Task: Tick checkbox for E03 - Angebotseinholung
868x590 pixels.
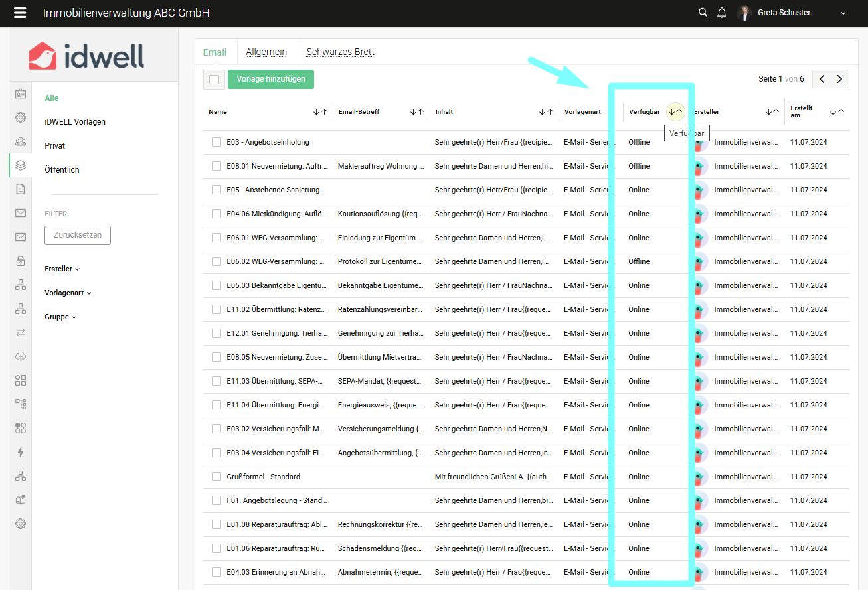Action: [217, 142]
